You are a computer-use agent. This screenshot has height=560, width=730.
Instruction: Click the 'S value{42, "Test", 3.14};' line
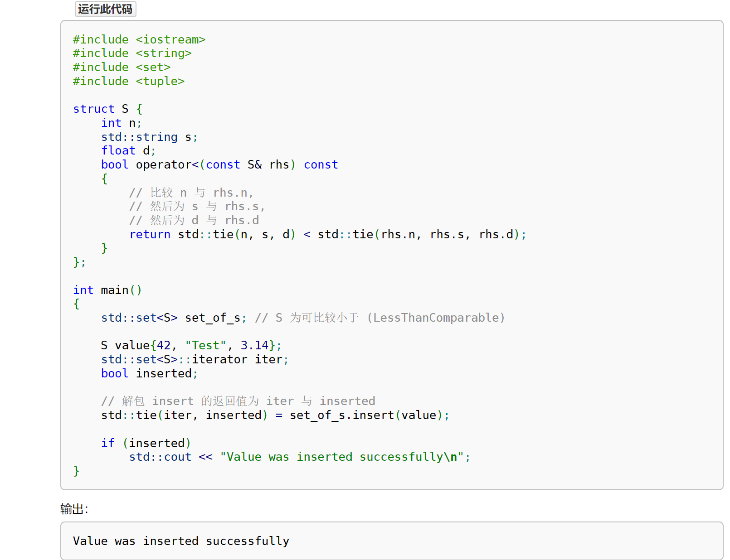click(191, 346)
